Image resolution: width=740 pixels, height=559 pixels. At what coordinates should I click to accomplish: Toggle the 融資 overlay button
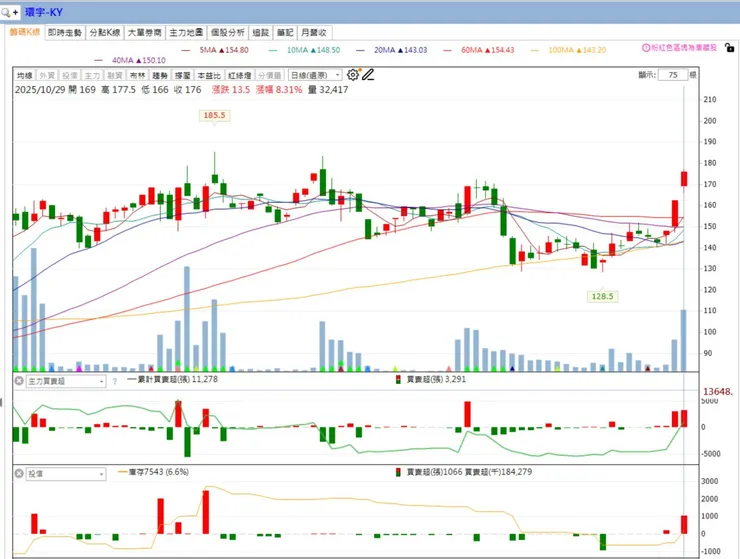(x=115, y=76)
